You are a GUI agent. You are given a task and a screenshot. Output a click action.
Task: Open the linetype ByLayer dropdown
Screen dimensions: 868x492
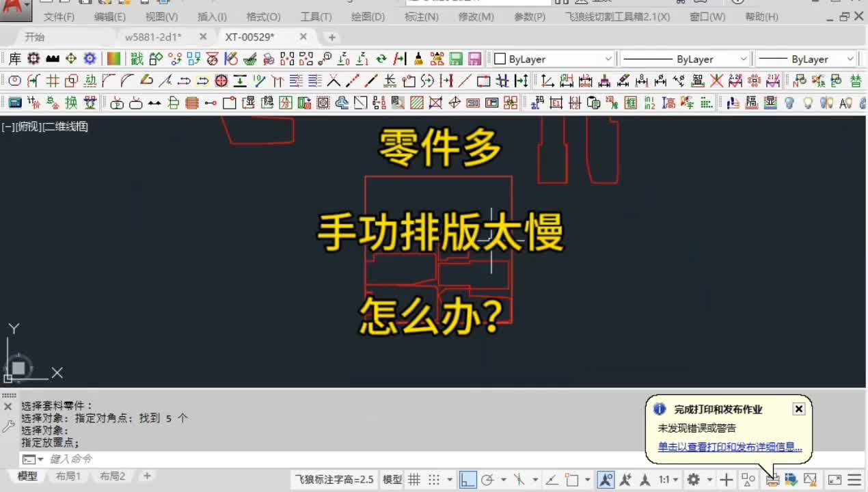pyautogui.click(x=744, y=59)
